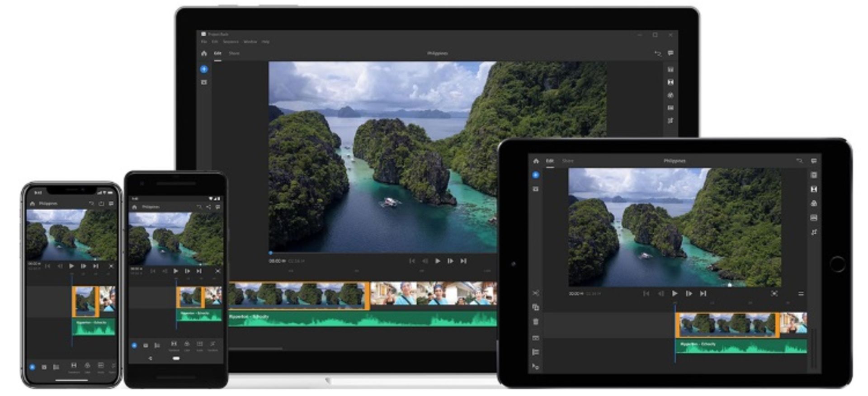The width and height of the screenshot is (868, 396).
Task: Open the Help menu on the laptop
Action: point(265,42)
